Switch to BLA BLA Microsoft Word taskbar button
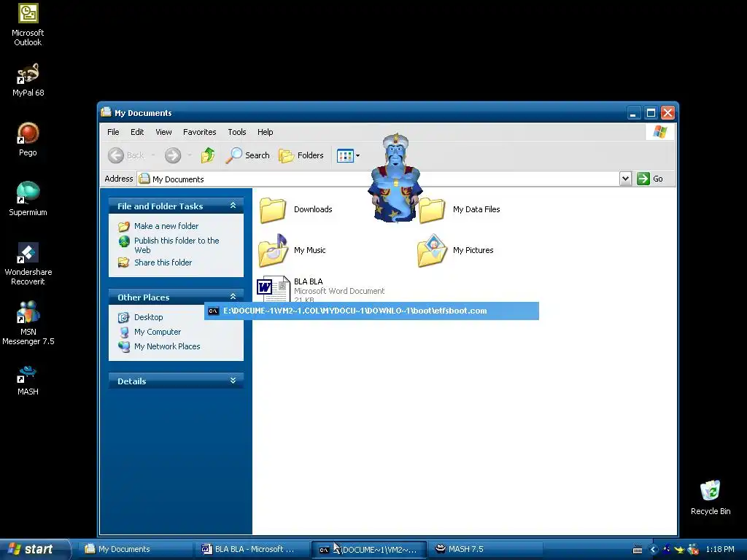 [x=252, y=549]
